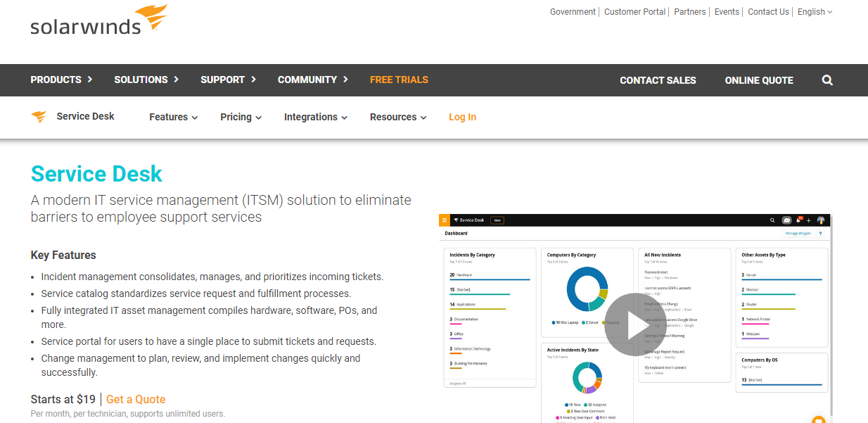
Task: Click Computers By OS widget title
Action: (x=759, y=360)
